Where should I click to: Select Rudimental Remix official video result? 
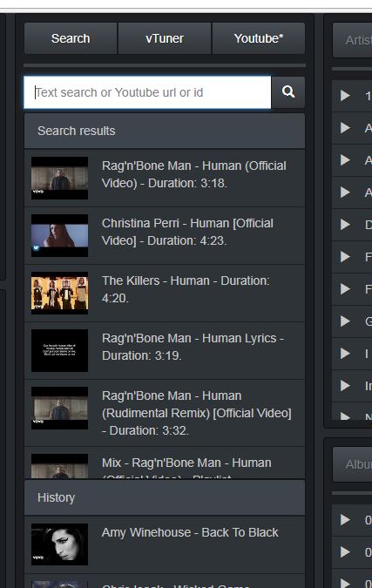(x=165, y=413)
